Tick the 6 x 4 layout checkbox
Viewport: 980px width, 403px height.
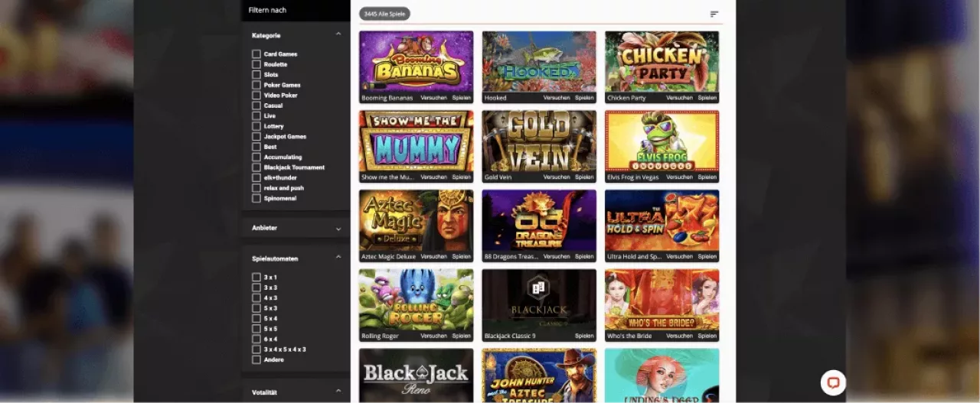(256, 339)
